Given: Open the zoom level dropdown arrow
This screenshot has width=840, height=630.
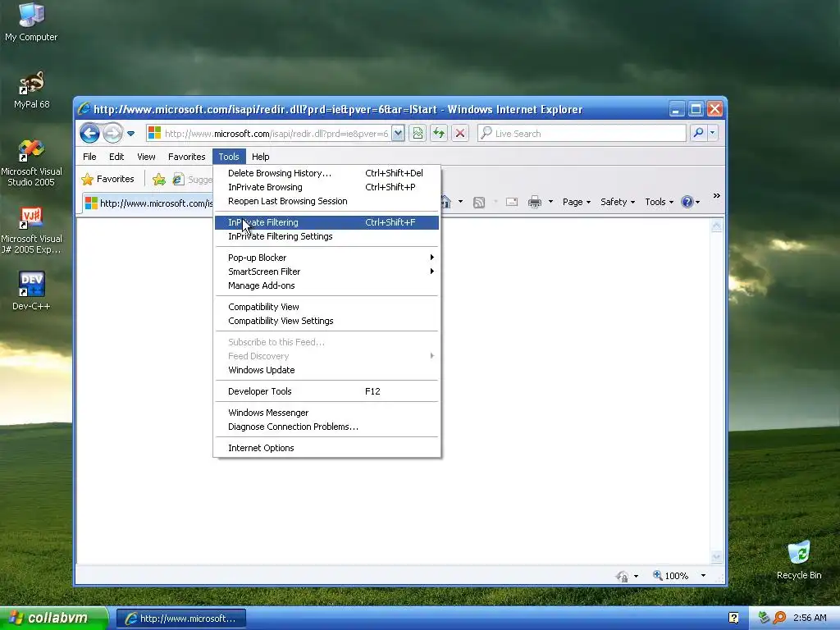Looking at the screenshot, I should click(703, 576).
